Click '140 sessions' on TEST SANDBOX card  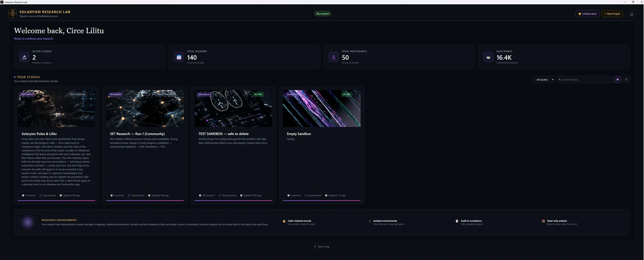click(x=208, y=195)
